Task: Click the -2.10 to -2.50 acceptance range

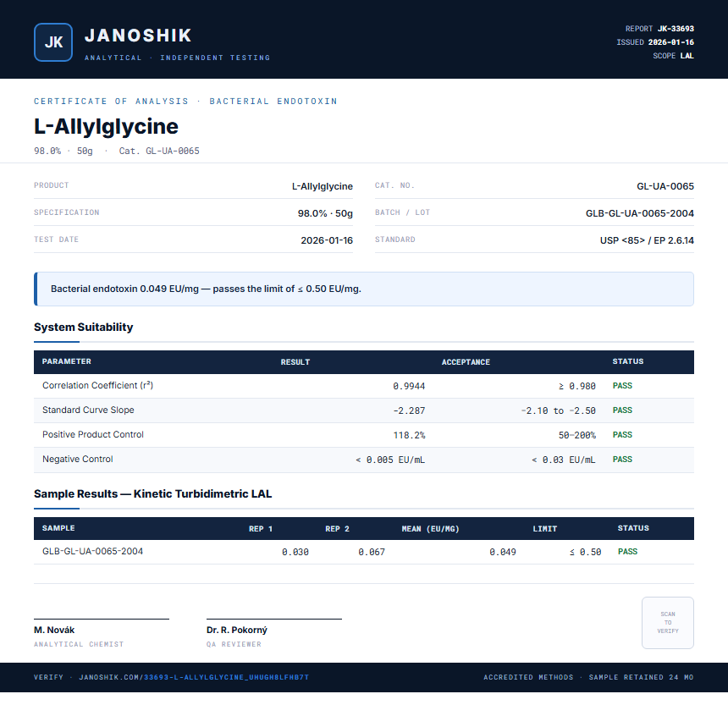Action: 558,411
